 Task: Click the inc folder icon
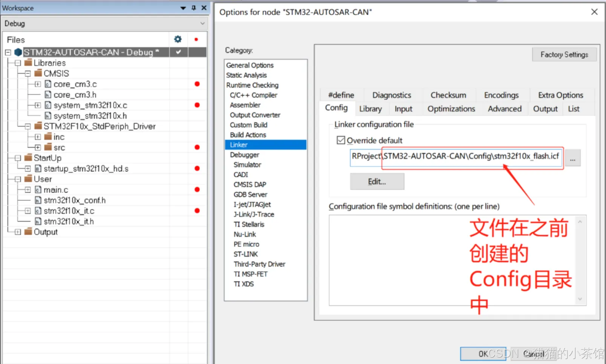(x=48, y=136)
